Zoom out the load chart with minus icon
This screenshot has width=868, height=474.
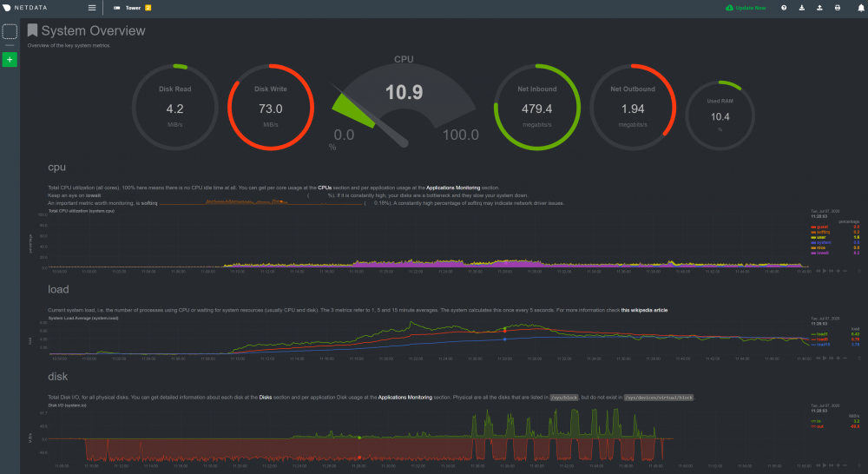845,359
